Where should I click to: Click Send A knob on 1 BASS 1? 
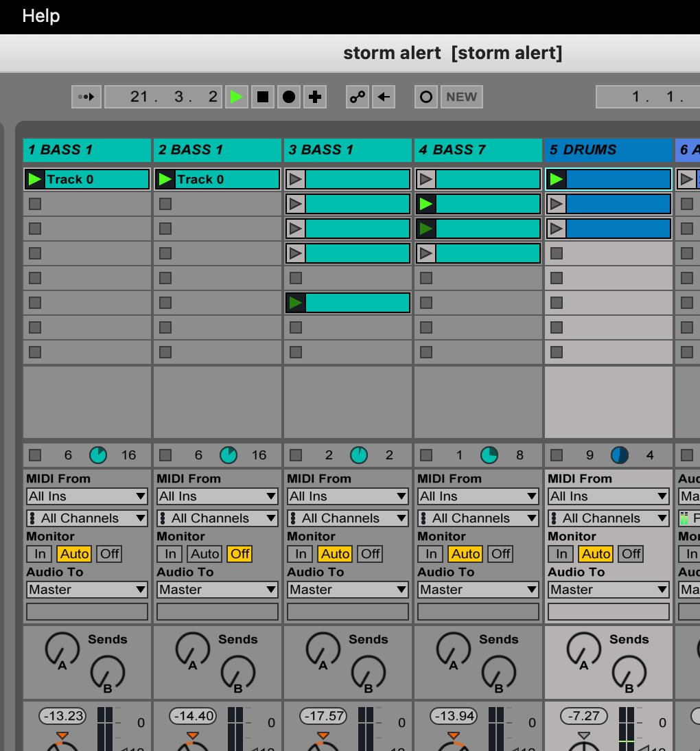(x=62, y=649)
